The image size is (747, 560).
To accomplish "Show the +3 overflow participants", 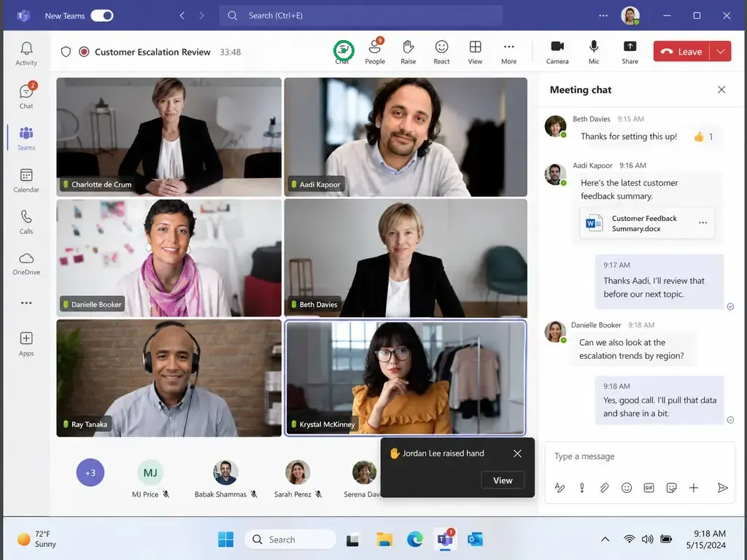I will (90, 472).
